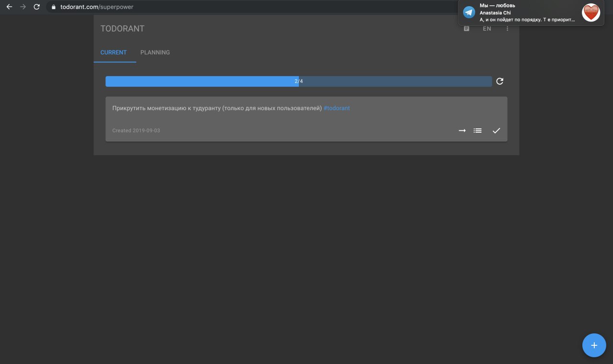Mark the task done with checkmark icon

point(496,130)
